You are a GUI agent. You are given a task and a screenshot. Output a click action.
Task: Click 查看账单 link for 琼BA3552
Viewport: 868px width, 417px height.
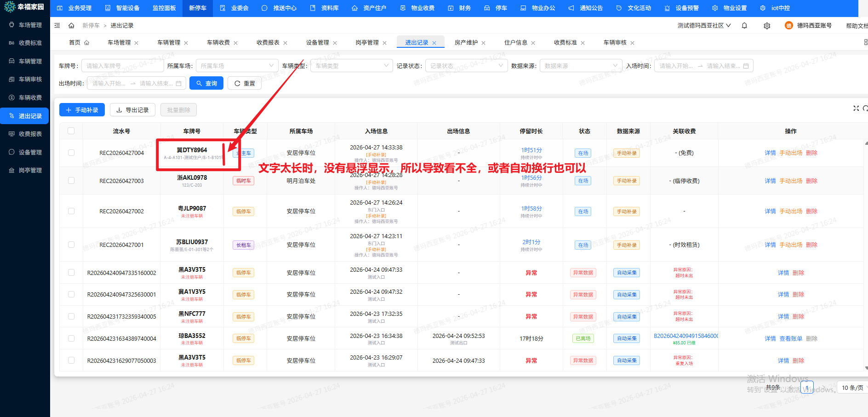791,338
